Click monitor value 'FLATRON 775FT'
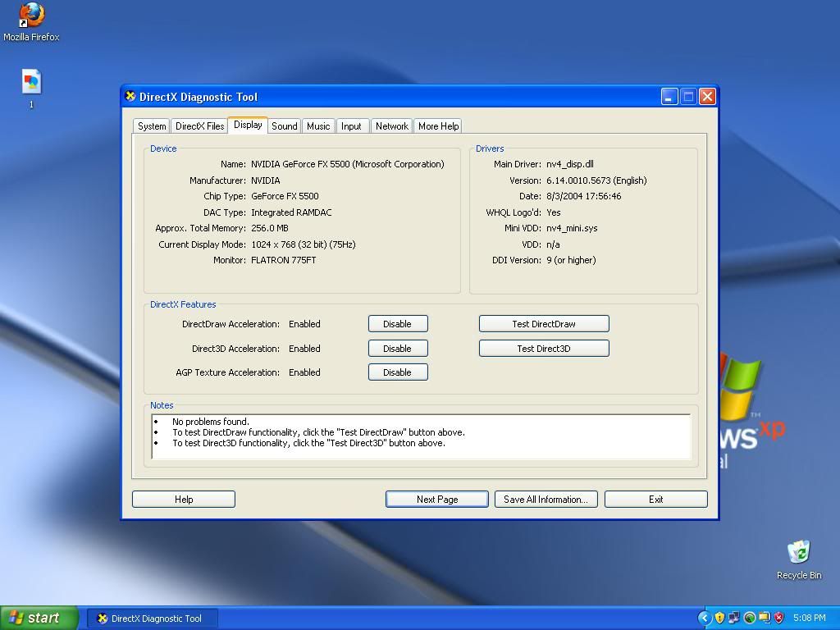 [x=283, y=260]
